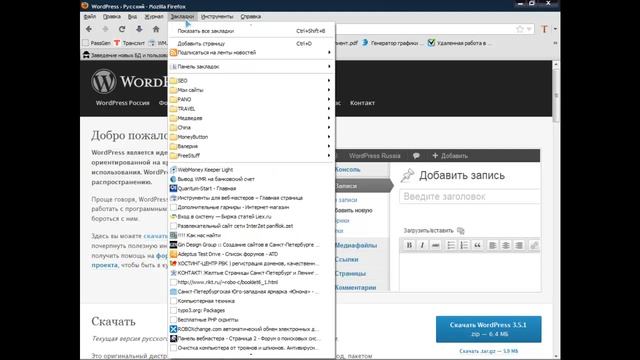Bookmark this page with the star icon
640x360 pixels.
[520, 29]
